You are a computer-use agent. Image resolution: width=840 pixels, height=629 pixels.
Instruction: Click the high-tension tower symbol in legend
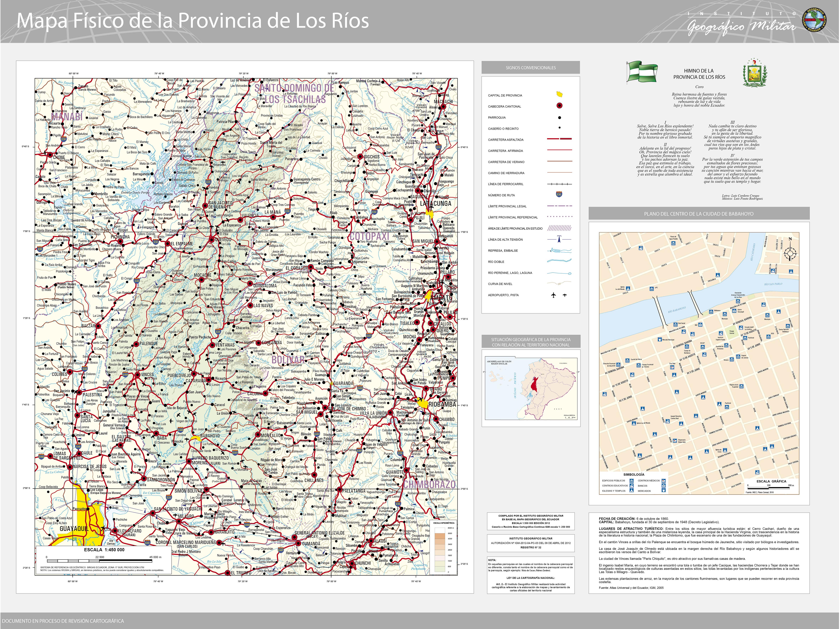click(x=559, y=239)
